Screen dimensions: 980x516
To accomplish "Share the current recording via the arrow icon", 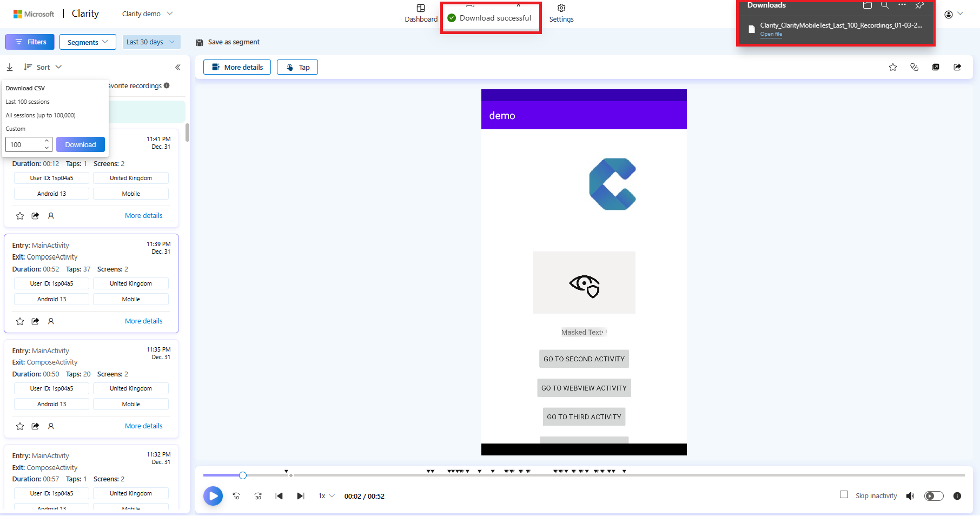I will [957, 67].
